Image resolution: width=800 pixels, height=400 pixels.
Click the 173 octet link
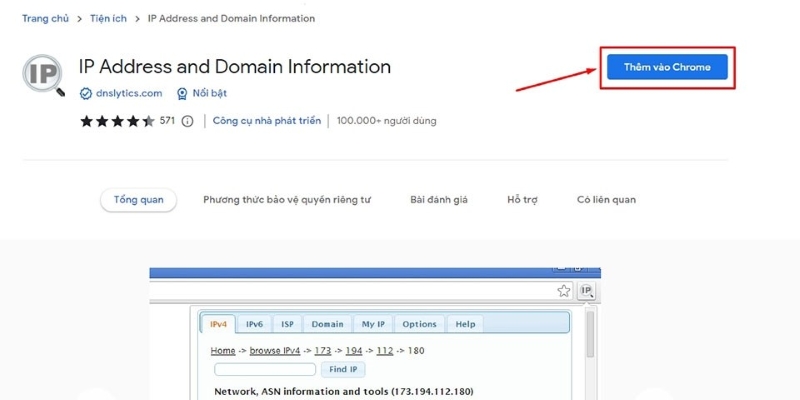pos(322,351)
